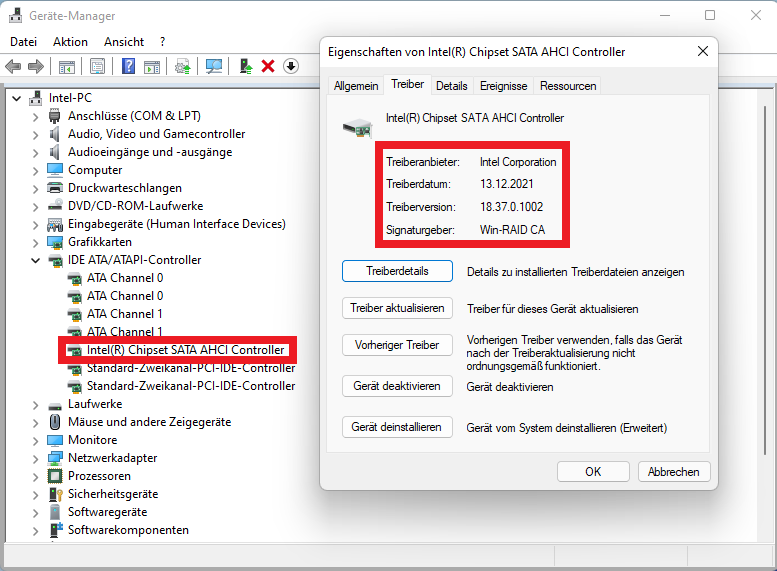
Task: Open the Aktion menu
Action: tap(70, 42)
